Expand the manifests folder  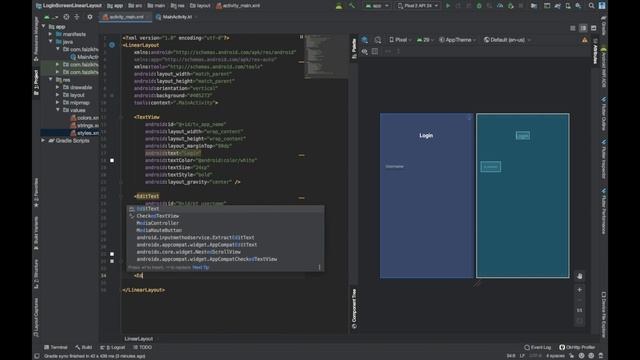coord(51,34)
